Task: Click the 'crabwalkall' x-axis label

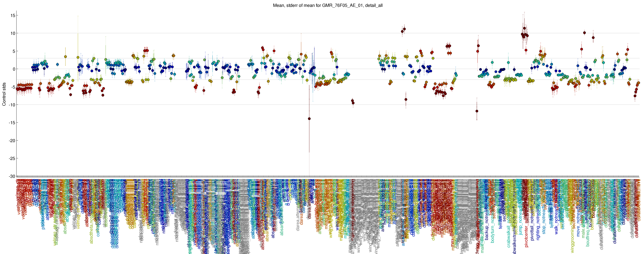Action: [509, 236]
